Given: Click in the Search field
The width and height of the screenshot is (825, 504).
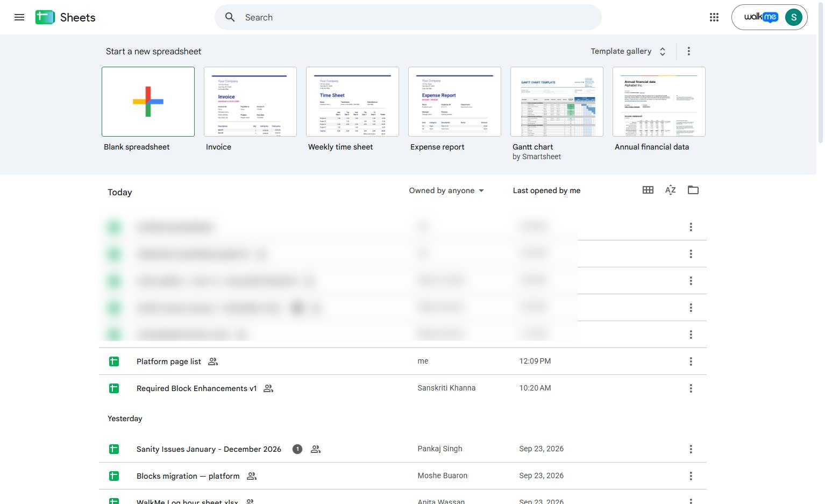Looking at the screenshot, I should pos(408,17).
